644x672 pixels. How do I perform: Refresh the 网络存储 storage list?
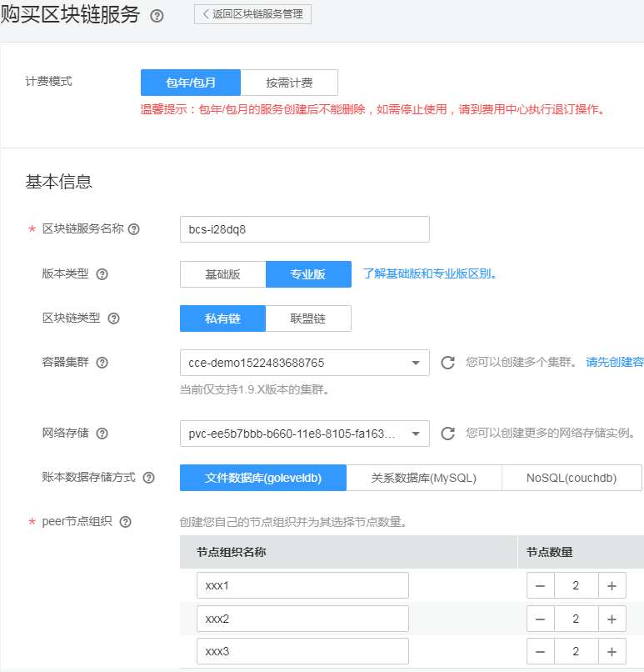pyautogui.click(x=448, y=434)
